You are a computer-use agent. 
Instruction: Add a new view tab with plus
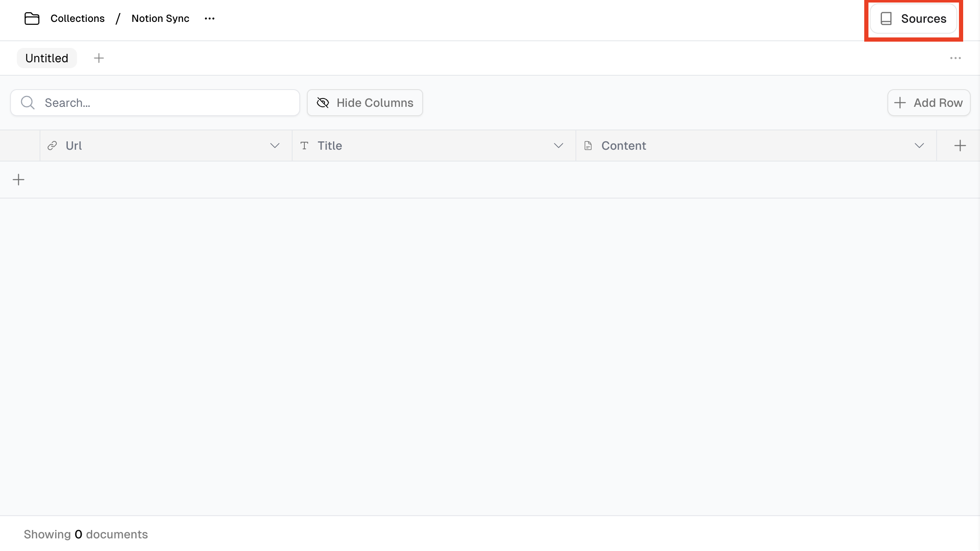99,58
